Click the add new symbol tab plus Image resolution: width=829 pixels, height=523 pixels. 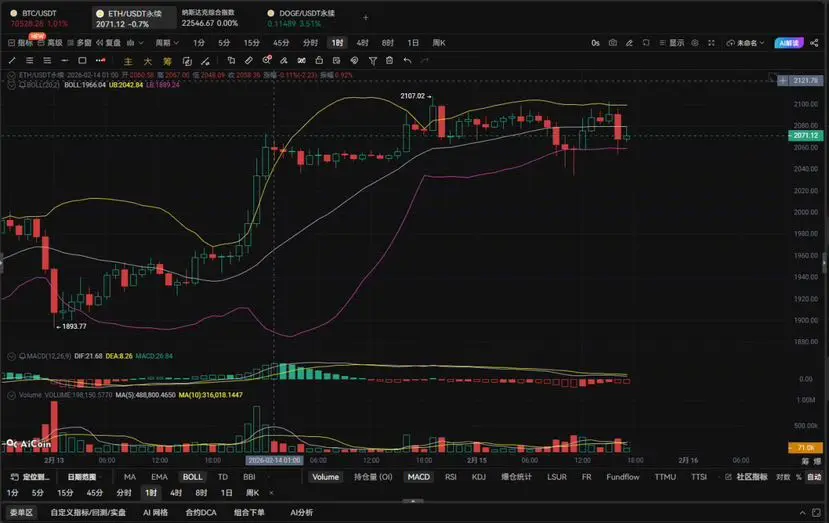point(365,17)
